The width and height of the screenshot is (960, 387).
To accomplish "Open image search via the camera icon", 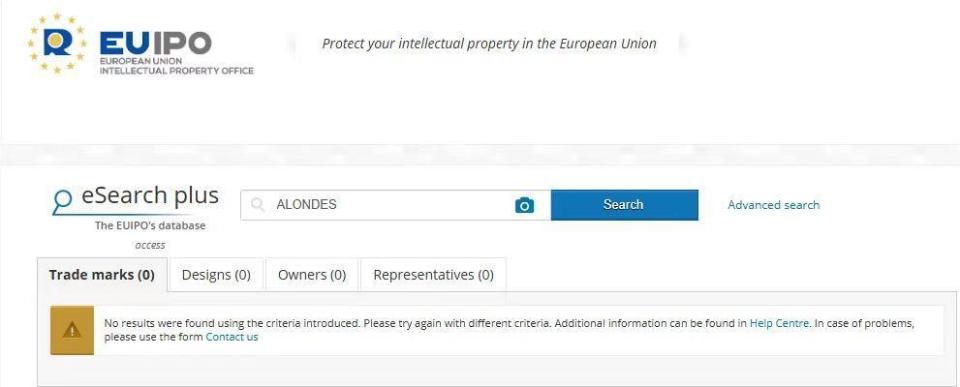I will 524,205.
